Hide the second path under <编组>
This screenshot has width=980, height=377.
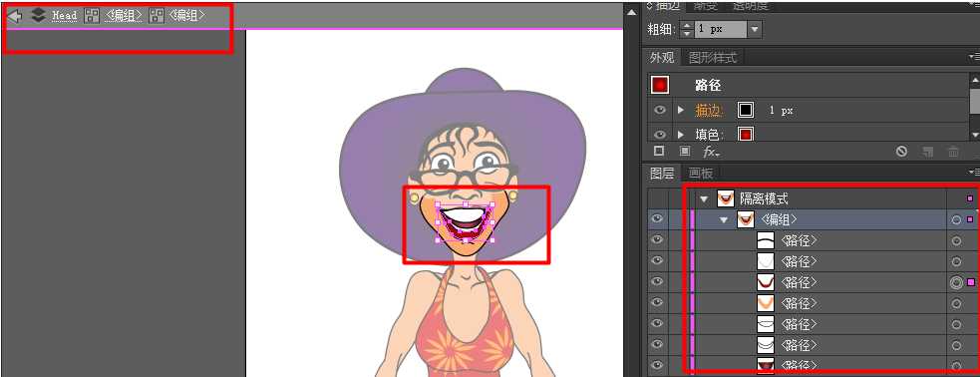coord(656,261)
